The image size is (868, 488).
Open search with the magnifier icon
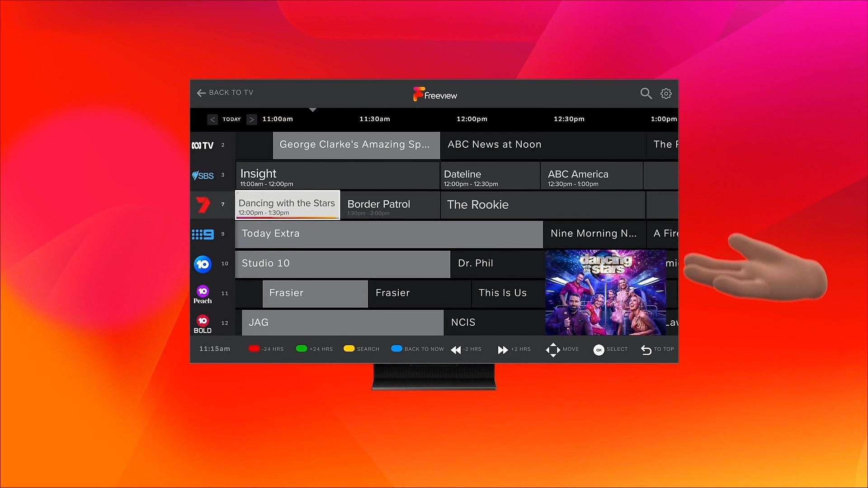646,94
